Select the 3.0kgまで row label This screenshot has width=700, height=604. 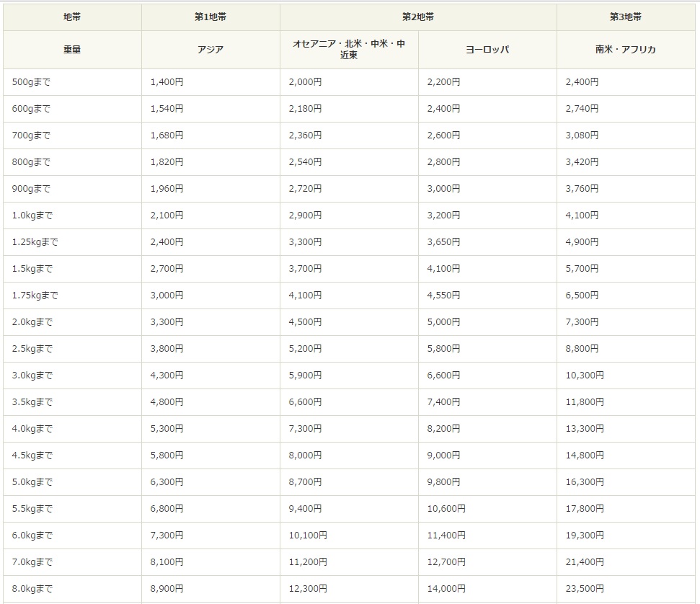pyautogui.click(x=72, y=376)
